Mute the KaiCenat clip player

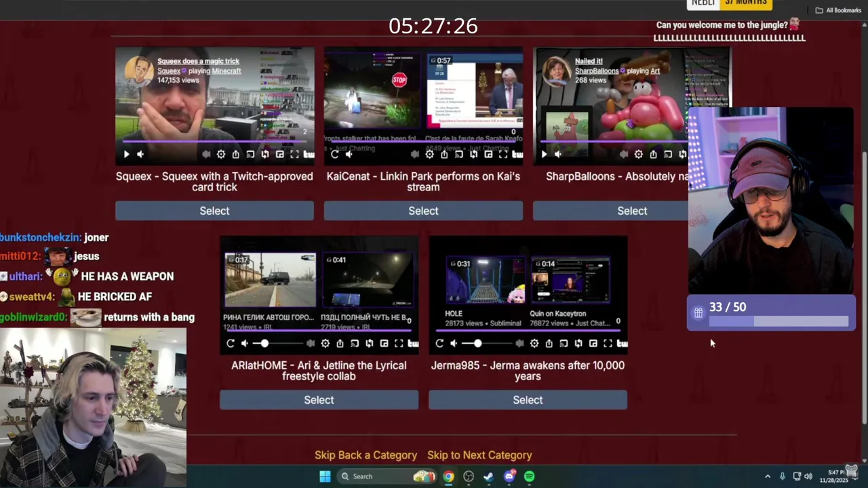point(349,155)
